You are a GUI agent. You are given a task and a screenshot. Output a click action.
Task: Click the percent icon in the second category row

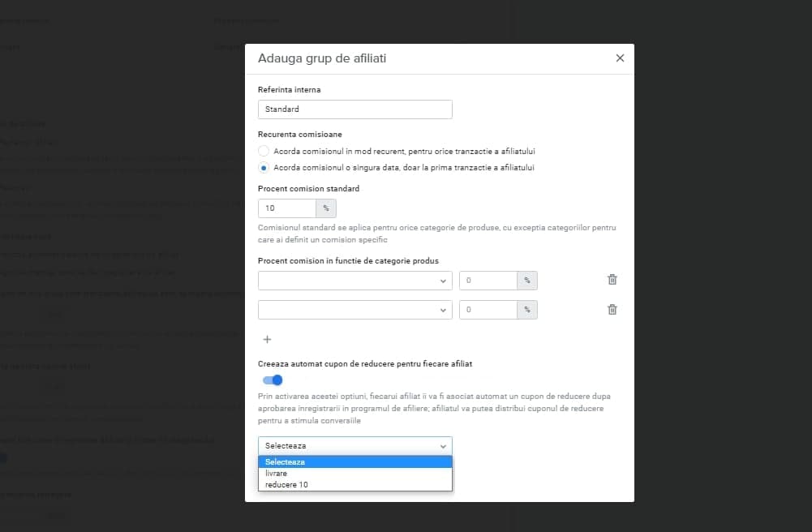click(x=527, y=310)
